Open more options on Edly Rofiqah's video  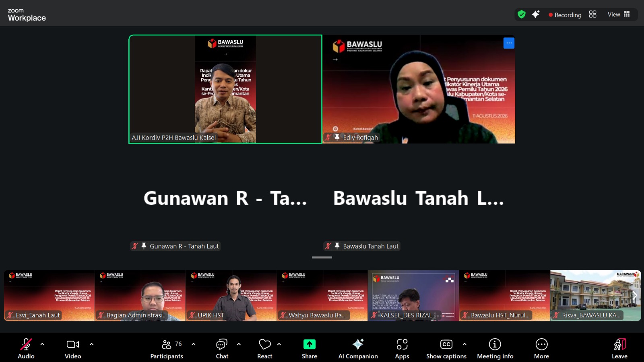pos(509,43)
